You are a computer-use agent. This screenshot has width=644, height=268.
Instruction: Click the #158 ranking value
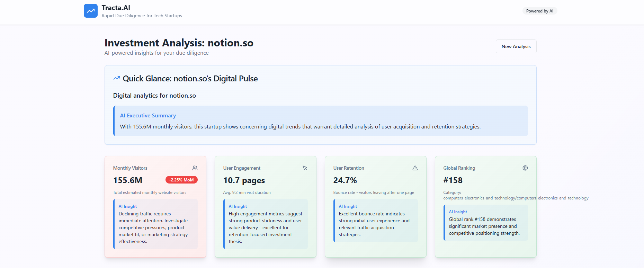[x=453, y=180]
